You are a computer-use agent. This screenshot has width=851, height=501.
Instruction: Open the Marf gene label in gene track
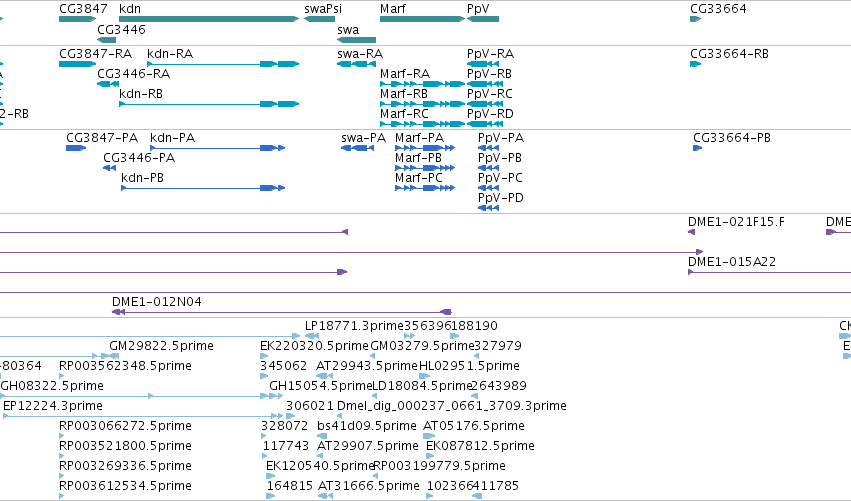click(393, 9)
